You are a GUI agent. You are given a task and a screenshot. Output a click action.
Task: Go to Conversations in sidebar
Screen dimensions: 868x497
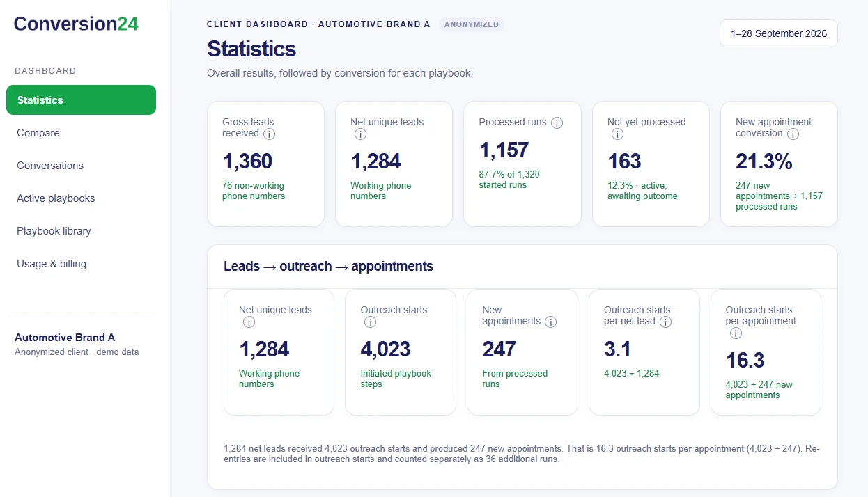point(81,166)
